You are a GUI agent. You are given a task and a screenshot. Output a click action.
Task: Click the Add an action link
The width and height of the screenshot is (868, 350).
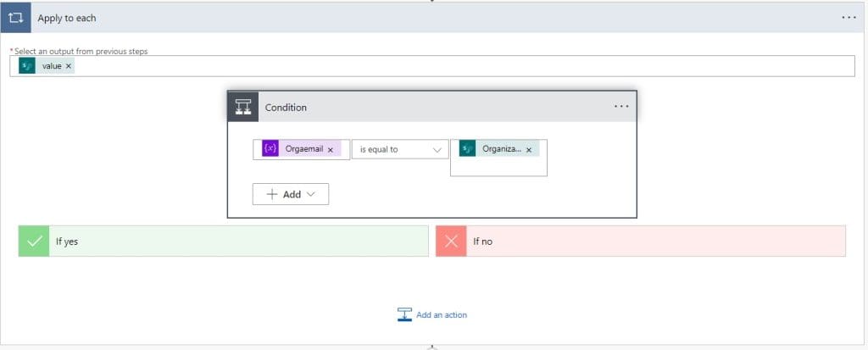point(441,314)
